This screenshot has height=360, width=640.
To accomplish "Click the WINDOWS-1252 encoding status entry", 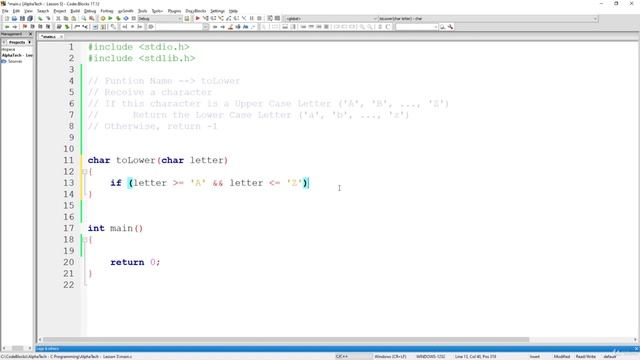I will [430, 356].
